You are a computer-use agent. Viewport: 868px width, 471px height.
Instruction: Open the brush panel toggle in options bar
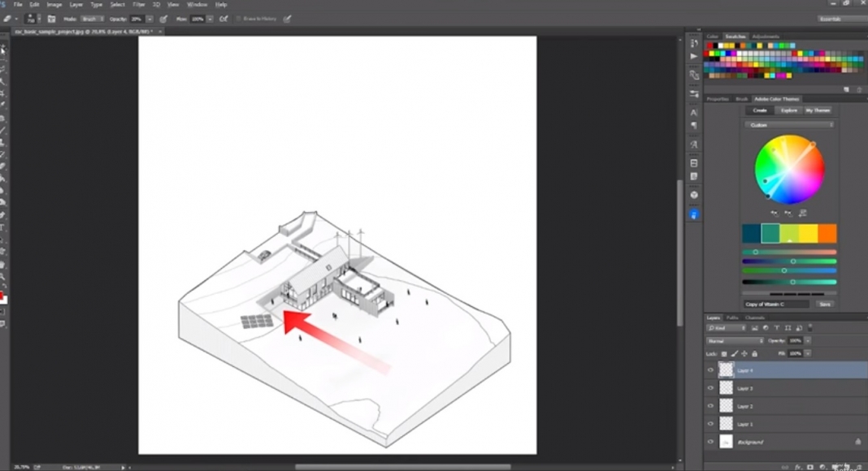pos(51,18)
